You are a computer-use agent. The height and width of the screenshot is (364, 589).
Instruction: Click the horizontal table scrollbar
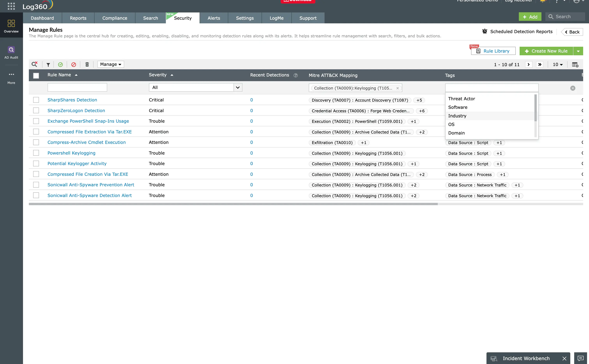coord(233,204)
